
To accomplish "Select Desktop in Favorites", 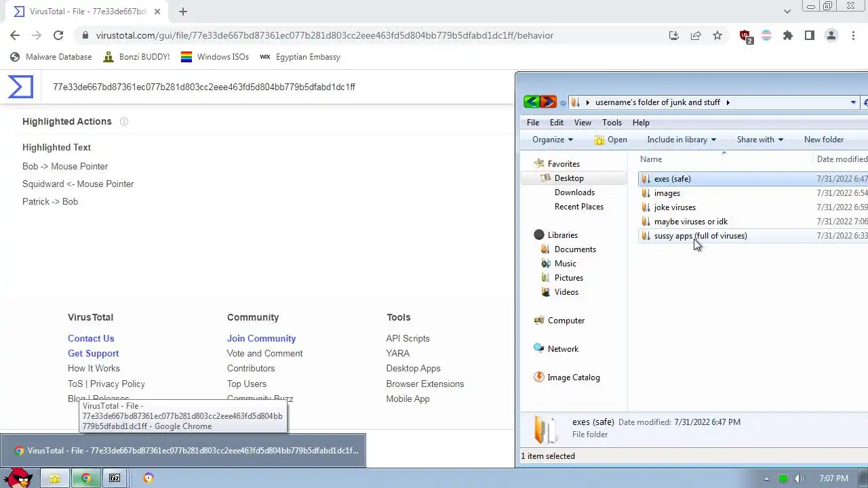I will click(x=568, y=178).
